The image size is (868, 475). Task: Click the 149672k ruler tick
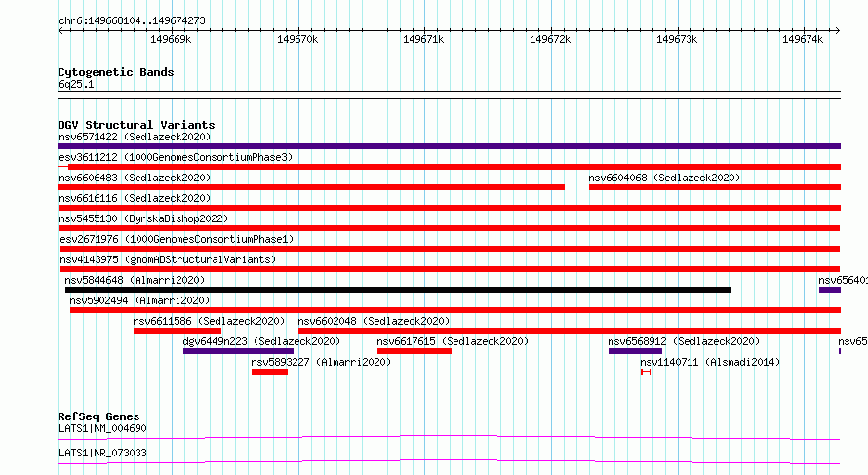550,39
